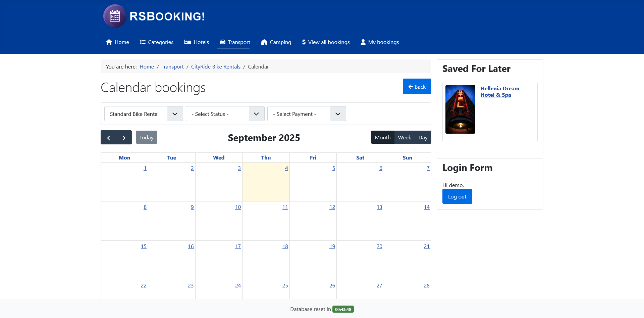Switch calendar to Week view
This screenshot has height=318, width=644.
405,137
